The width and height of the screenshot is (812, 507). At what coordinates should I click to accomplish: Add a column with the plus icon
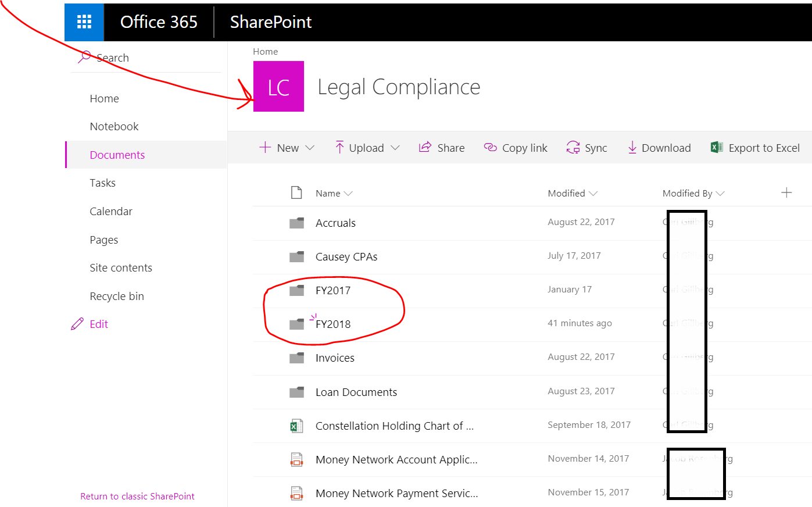[786, 192]
